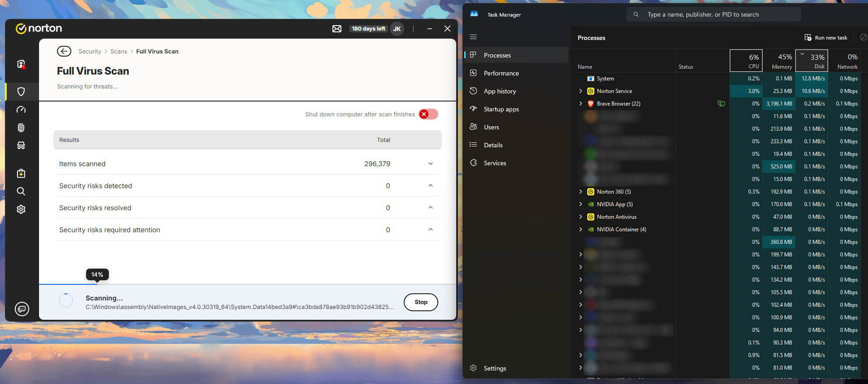868x384 pixels.
Task: Open Norton settings gear in sidebar
Action: click(21, 209)
